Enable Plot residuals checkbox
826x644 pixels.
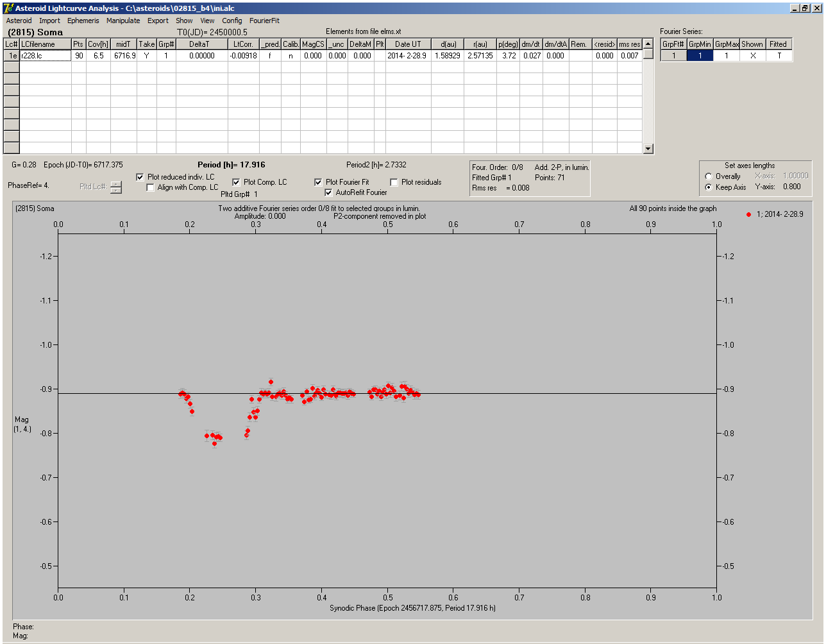[394, 182]
